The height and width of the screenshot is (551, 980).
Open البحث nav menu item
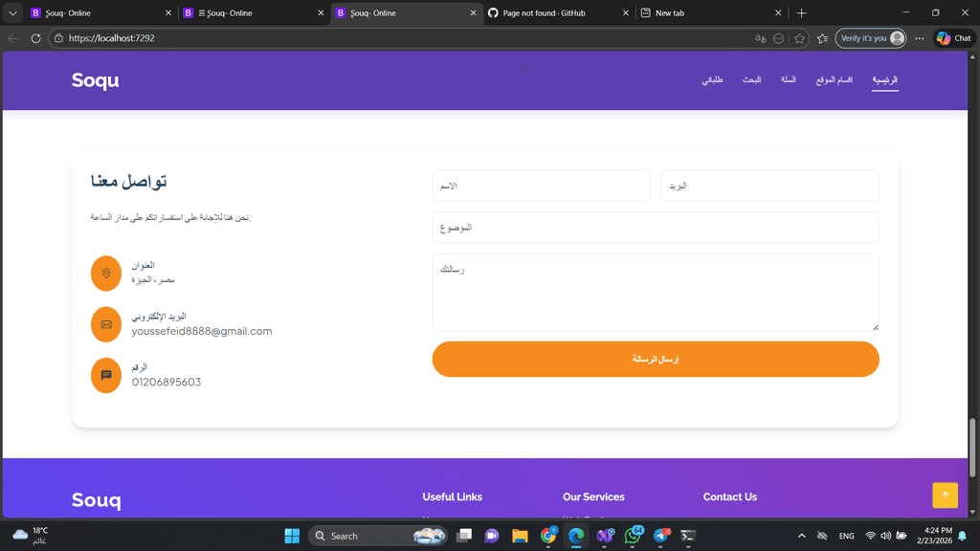(x=751, y=80)
